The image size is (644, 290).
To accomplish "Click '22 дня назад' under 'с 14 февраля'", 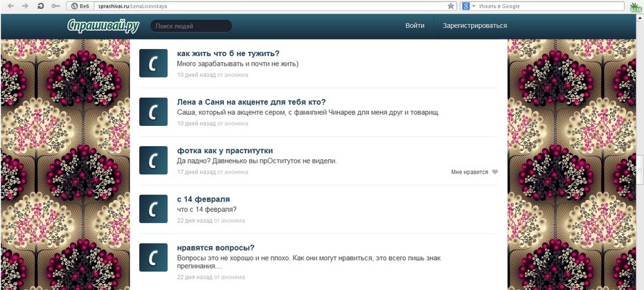I will pyautogui.click(x=195, y=221).
